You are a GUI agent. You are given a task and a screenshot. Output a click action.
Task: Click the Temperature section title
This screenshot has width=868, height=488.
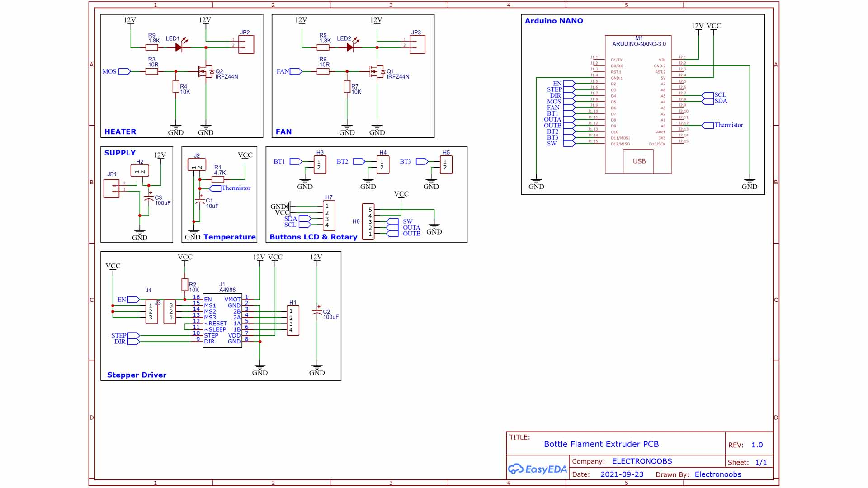coord(230,237)
